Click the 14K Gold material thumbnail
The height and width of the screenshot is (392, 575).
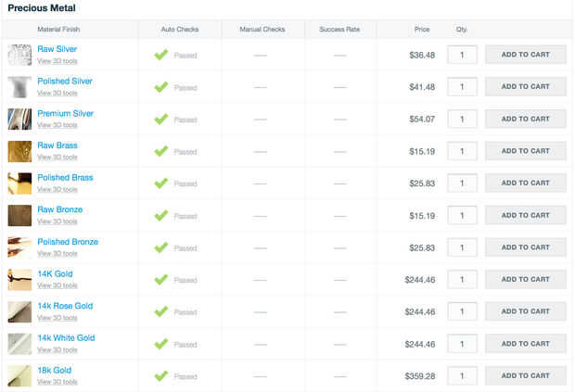tap(19, 279)
